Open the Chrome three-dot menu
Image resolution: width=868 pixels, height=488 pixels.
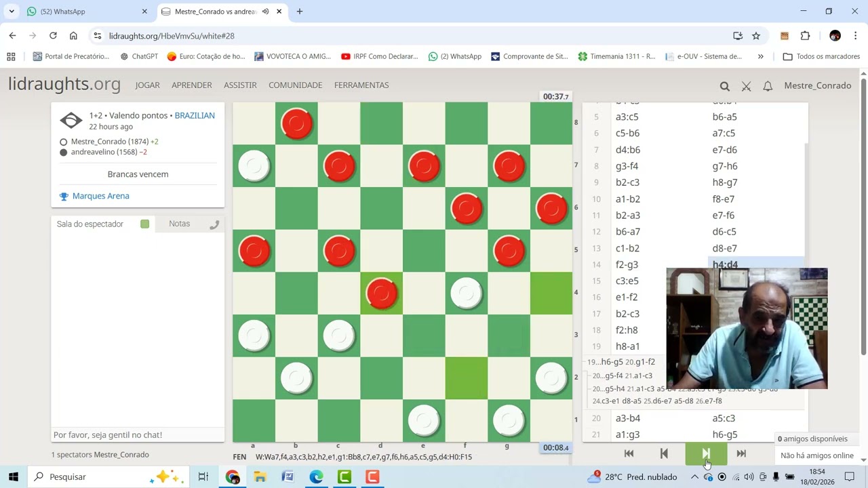coord(856,36)
